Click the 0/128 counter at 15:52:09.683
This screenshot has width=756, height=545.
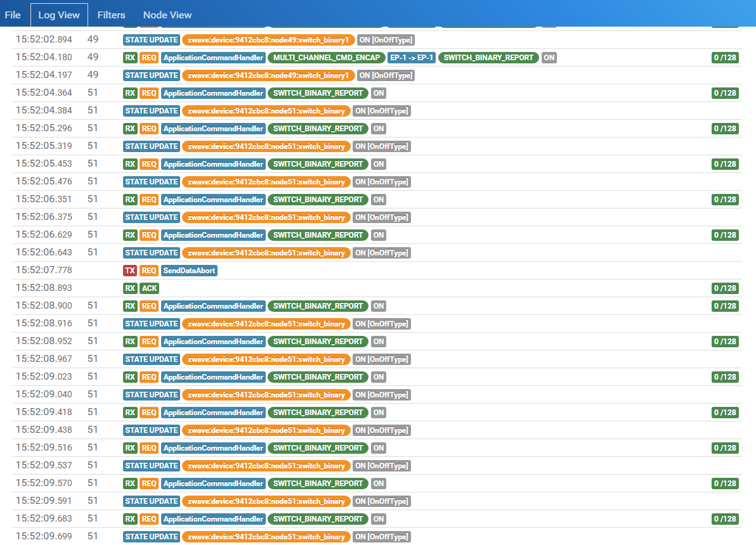(725, 519)
